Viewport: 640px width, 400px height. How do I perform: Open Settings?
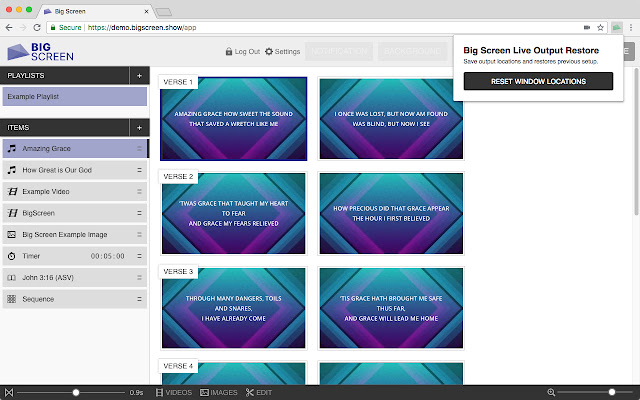tap(282, 52)
